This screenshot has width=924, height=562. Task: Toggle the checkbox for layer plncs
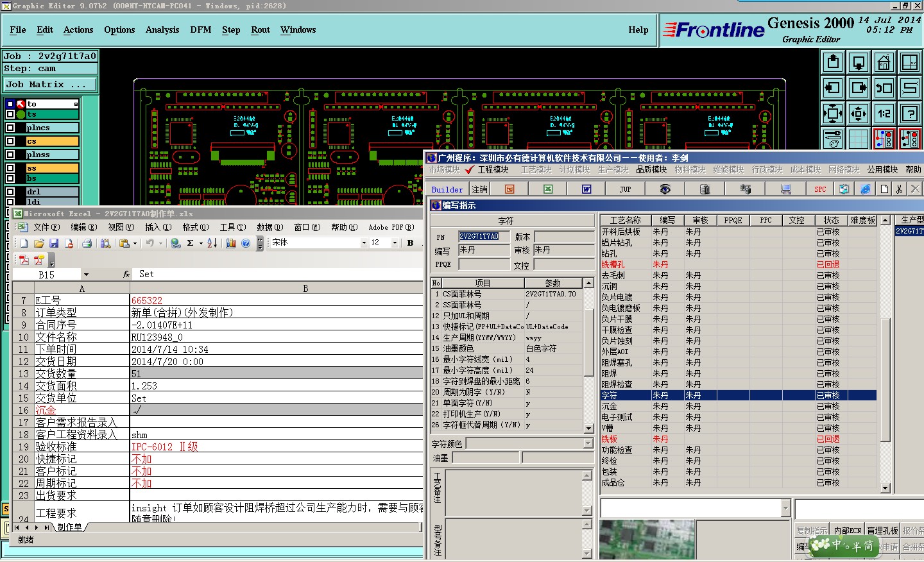click(x=10, y=128)
